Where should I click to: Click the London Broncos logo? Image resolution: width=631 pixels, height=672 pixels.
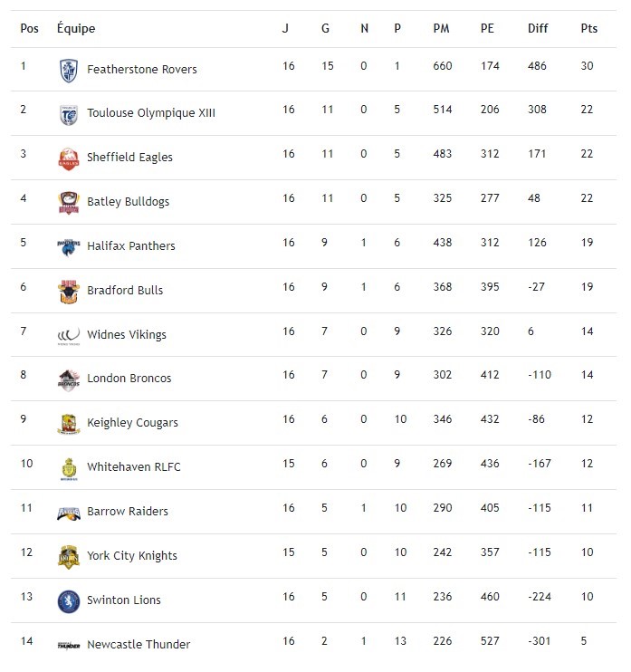click(x=68, y=379)
